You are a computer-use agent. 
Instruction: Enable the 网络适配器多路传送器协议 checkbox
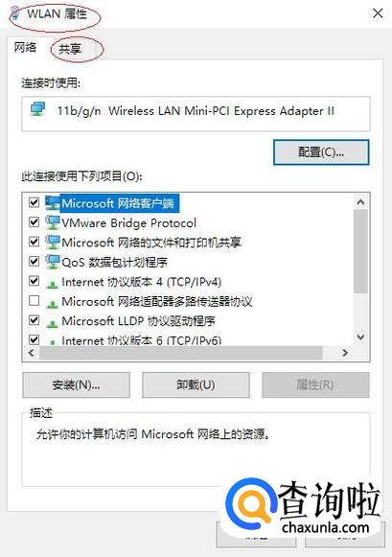[x=35, y=301]
